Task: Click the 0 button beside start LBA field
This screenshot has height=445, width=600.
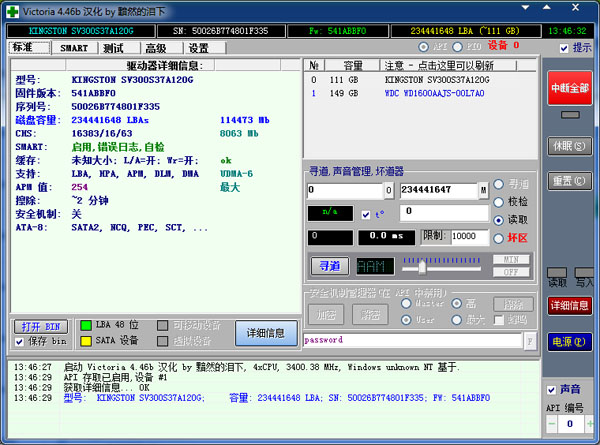Action: click(388, 189)
